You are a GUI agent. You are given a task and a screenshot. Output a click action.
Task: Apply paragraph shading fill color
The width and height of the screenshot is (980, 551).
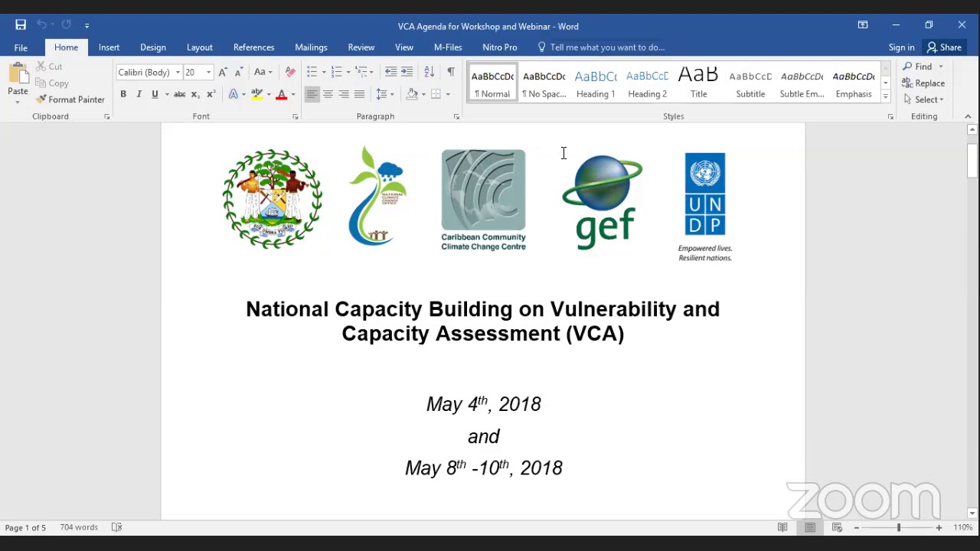coord(412,94)
